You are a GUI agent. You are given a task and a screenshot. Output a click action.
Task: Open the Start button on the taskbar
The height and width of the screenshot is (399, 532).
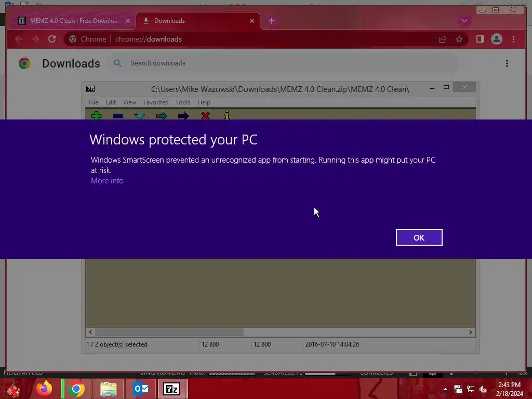click(14, 389)
